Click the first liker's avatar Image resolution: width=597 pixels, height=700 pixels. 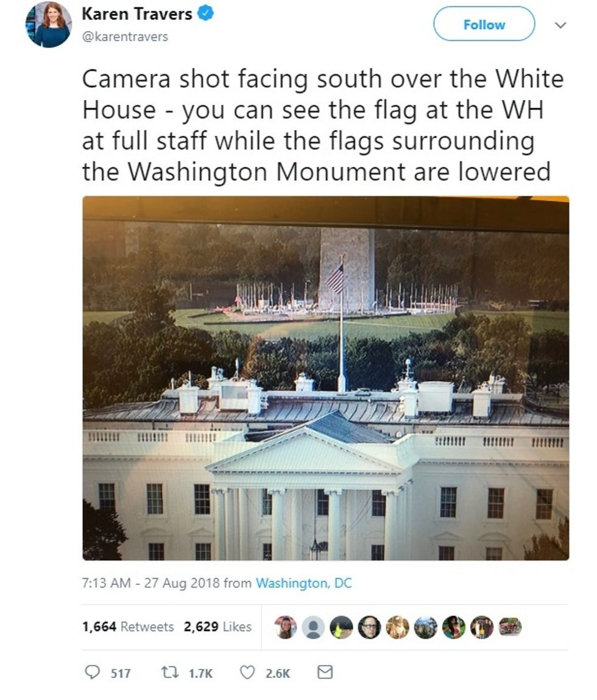click(x=285, y=628)
